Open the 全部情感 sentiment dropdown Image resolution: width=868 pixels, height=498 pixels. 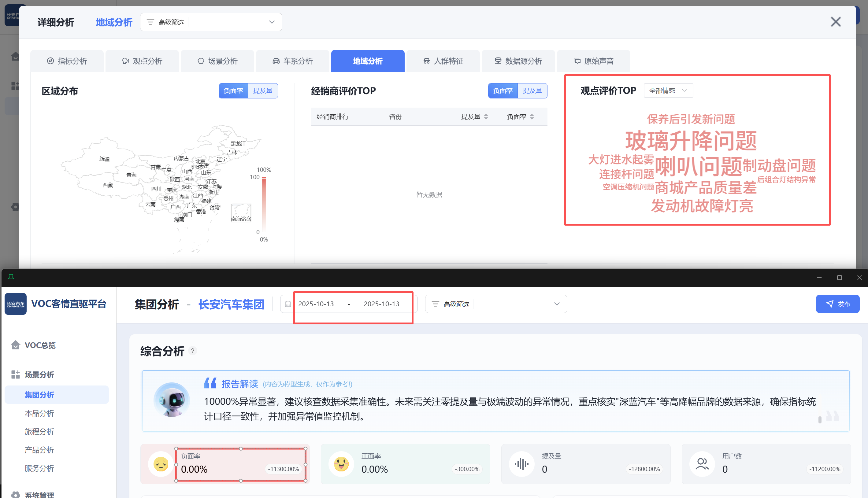668,90
